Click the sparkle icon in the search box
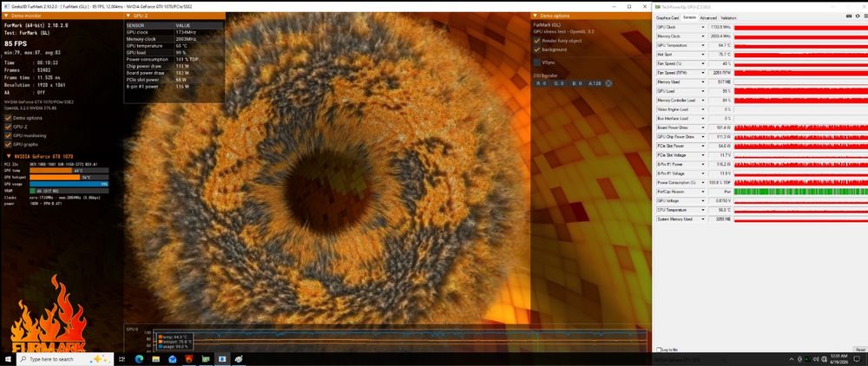This screenshot has width=868, height=366. [101, 359]
